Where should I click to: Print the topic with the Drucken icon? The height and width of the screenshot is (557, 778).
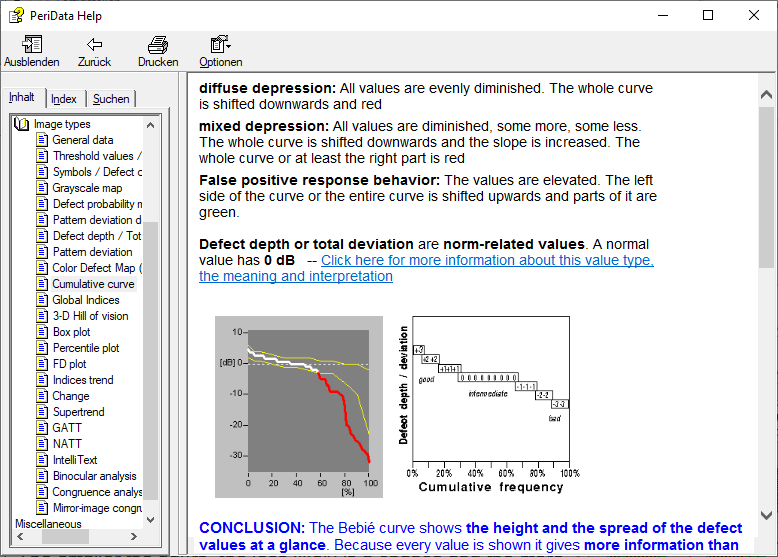(x=158, y=45)
